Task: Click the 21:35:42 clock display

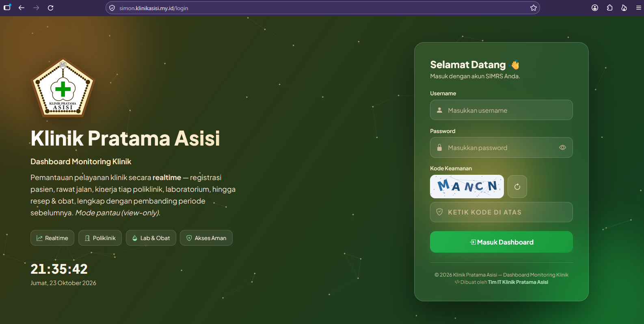Action: [59, 269]
